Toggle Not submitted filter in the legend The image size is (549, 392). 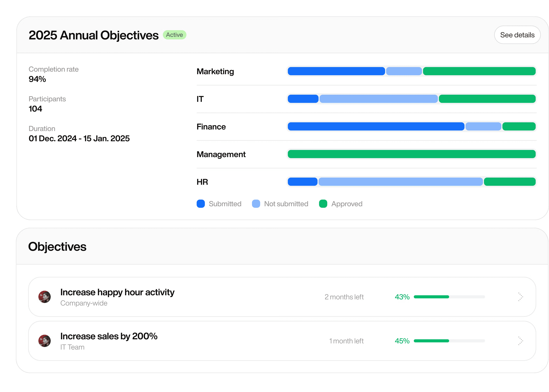coord(280,204)
